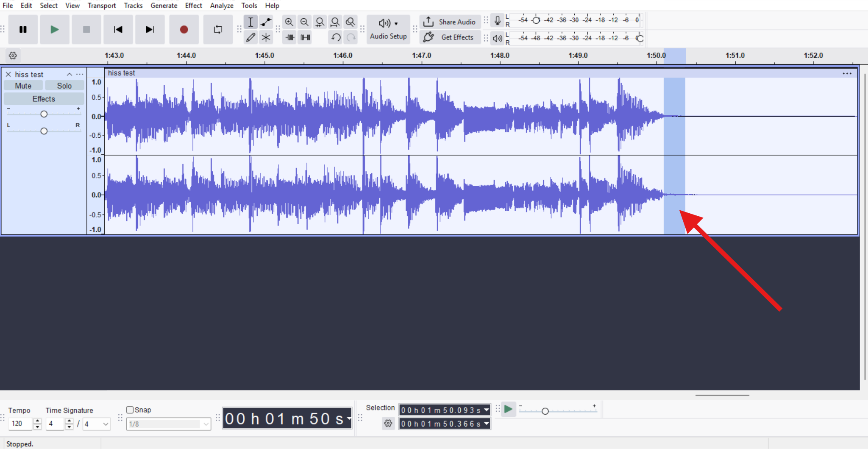Click the Share Audio icon
This screenshot has width=868, height=449.
point(428,22)
